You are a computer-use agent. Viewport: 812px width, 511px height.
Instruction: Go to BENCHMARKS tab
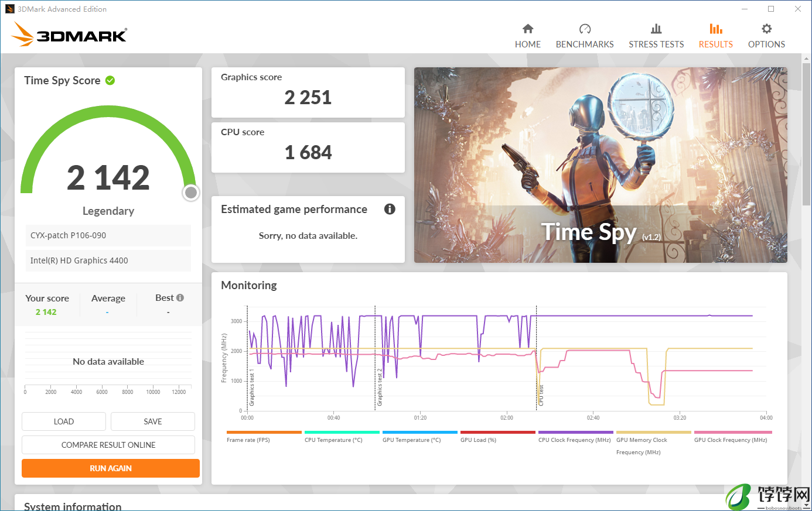[x=585, y=36]
